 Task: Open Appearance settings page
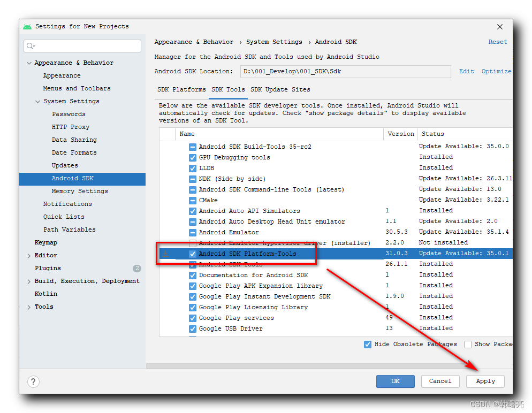(x=62, y=75)
